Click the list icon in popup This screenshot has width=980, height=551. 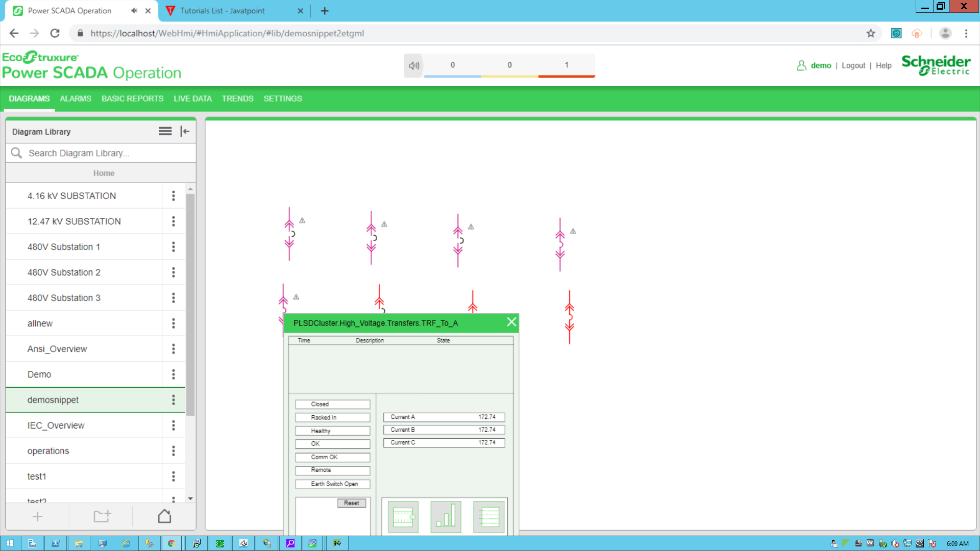tap(488, 517)
